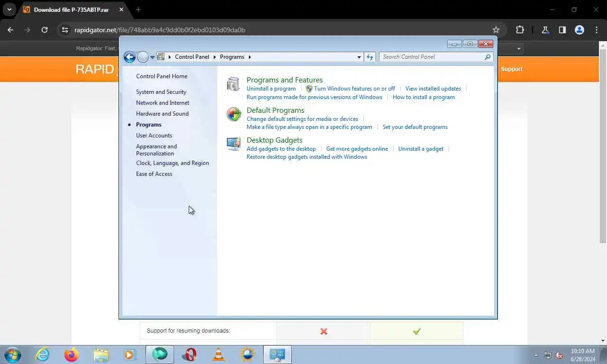The height and width of the screenshot is (364, 607).
Task: Open Windows Media Player from the taskbar
Action: 129,355
